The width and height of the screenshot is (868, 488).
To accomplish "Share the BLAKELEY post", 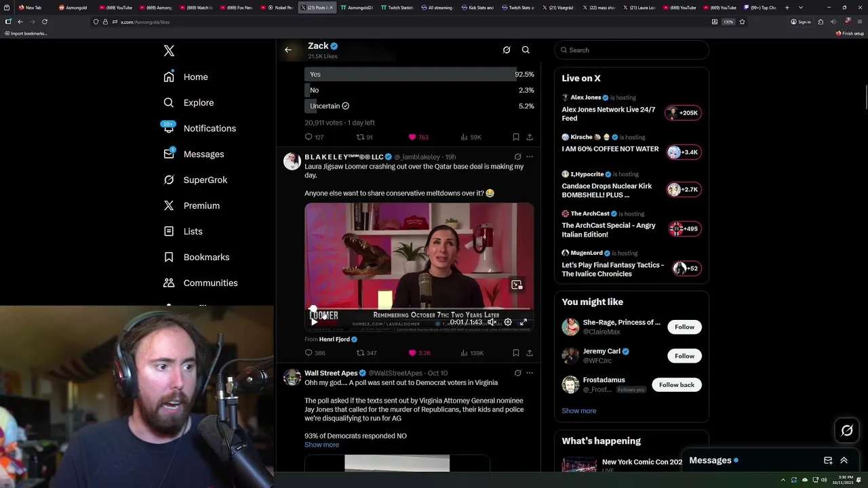I will point(530,353).
